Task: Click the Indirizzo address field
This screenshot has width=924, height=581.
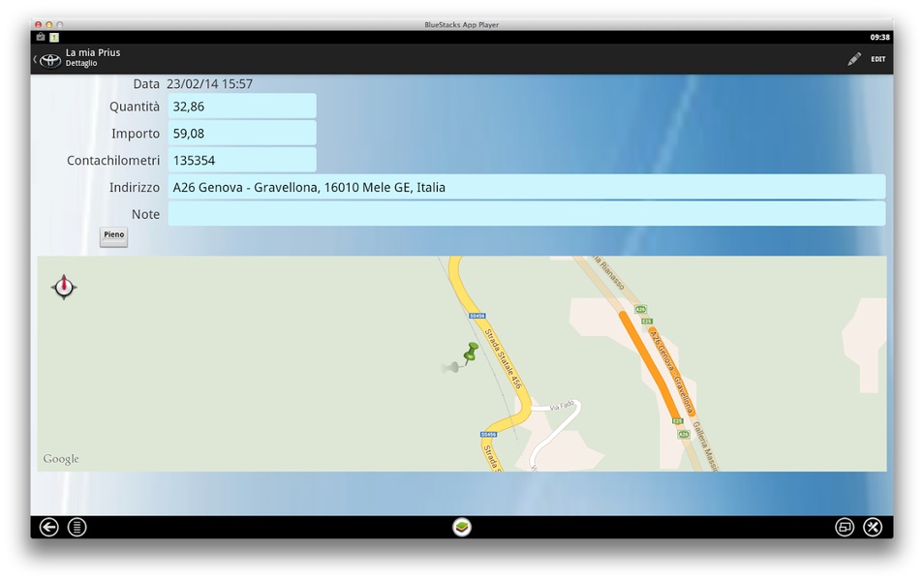Action: [526, 187]
